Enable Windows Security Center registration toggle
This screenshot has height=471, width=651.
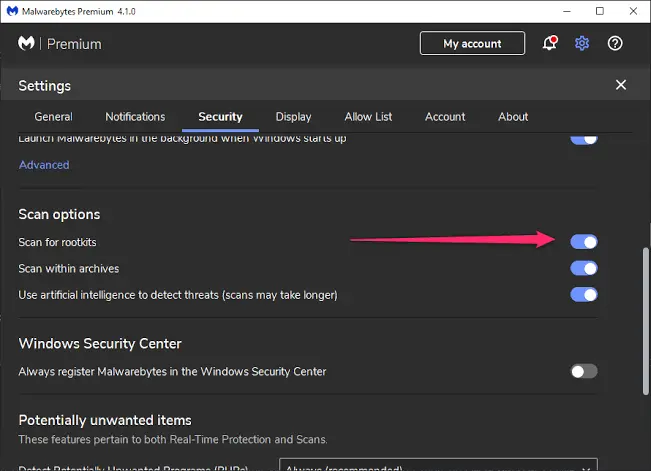click(584, 371)
